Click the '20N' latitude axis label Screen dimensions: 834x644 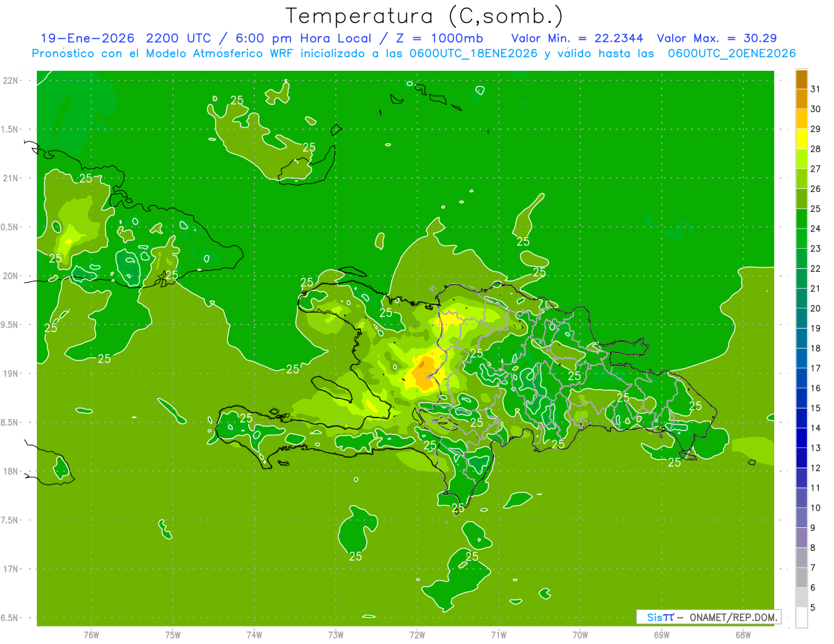click(10, 276)
